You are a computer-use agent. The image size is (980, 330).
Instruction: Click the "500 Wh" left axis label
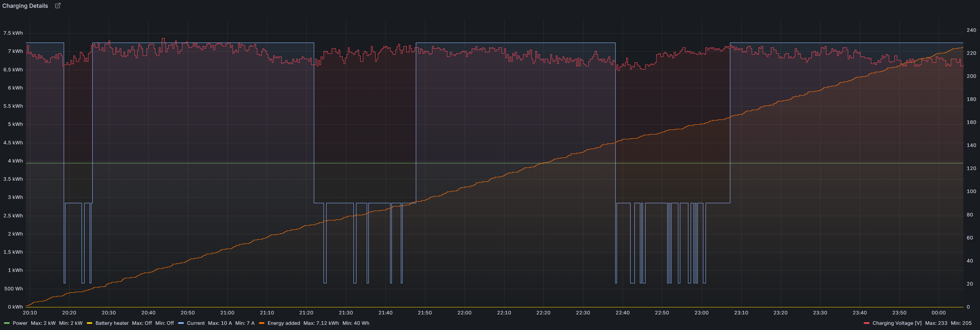(x=14, y=288)
